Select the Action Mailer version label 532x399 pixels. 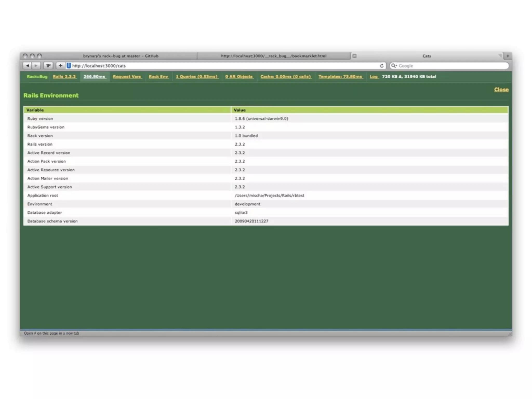[48, 178]
